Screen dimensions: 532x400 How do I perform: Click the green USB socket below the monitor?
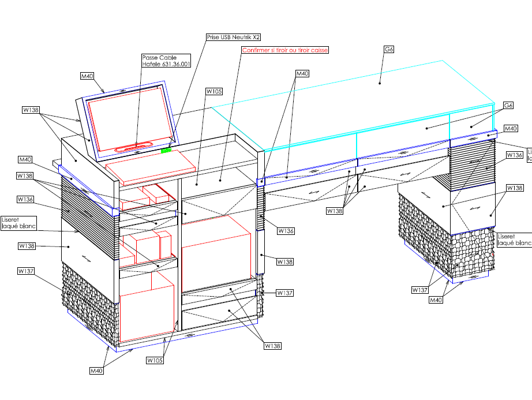167,151
